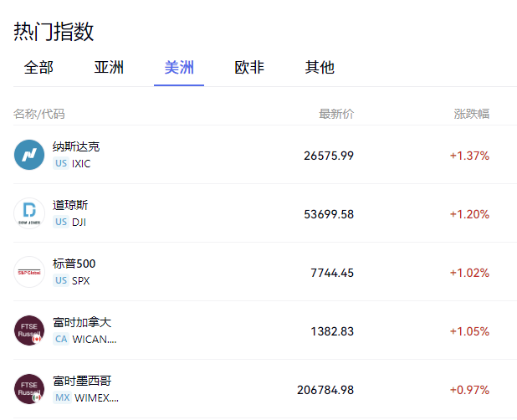Click the US badge next to IXIC

(x=61, y=163)
